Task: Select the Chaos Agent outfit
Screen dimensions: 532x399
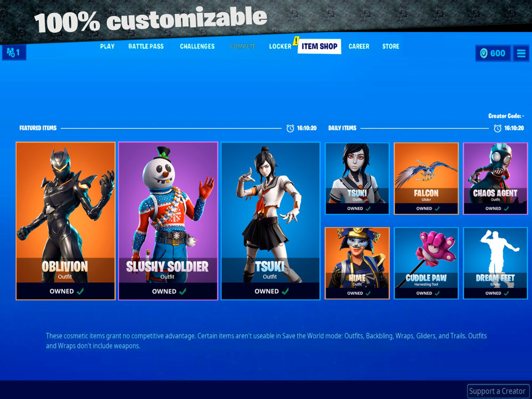Action: coord(495,178)
